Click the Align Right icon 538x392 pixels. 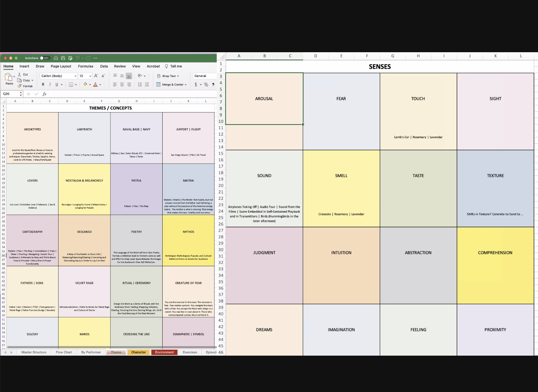129,85
